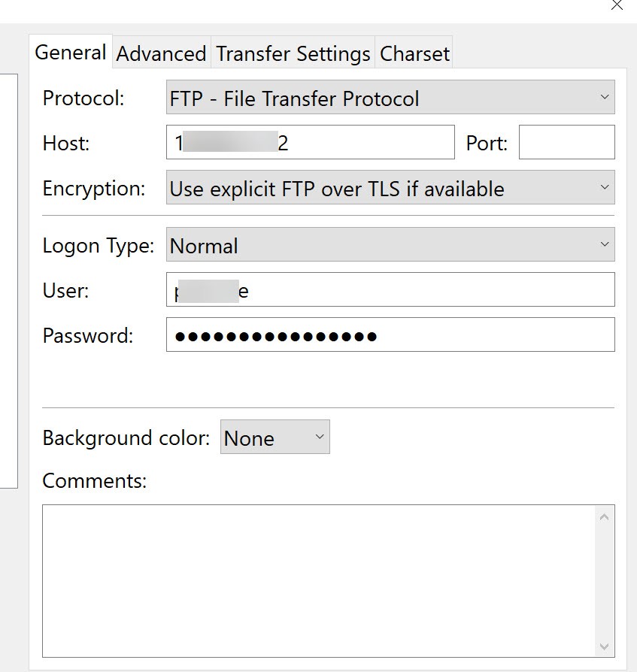Select the Password field
This screenshot has height=672, width=637.
[390, 334]
